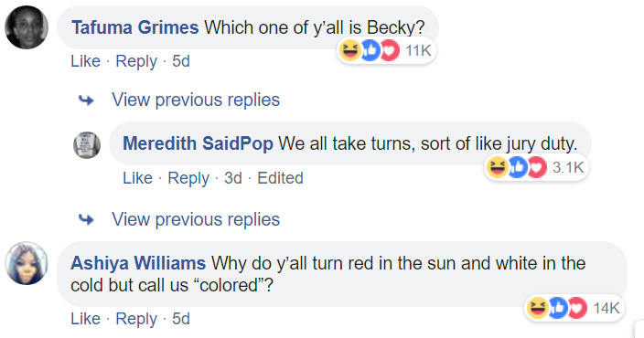Open Meredith SaidPop's profile name link

coord(198,143)
